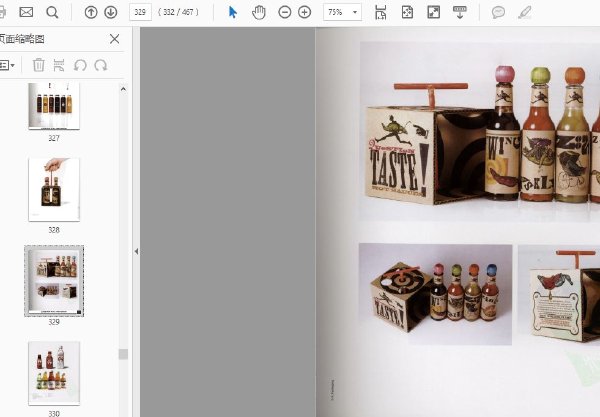Click the fit-width scrolling page icon
Viewport: 600px width, 417px height.
[x=380, y=12]
